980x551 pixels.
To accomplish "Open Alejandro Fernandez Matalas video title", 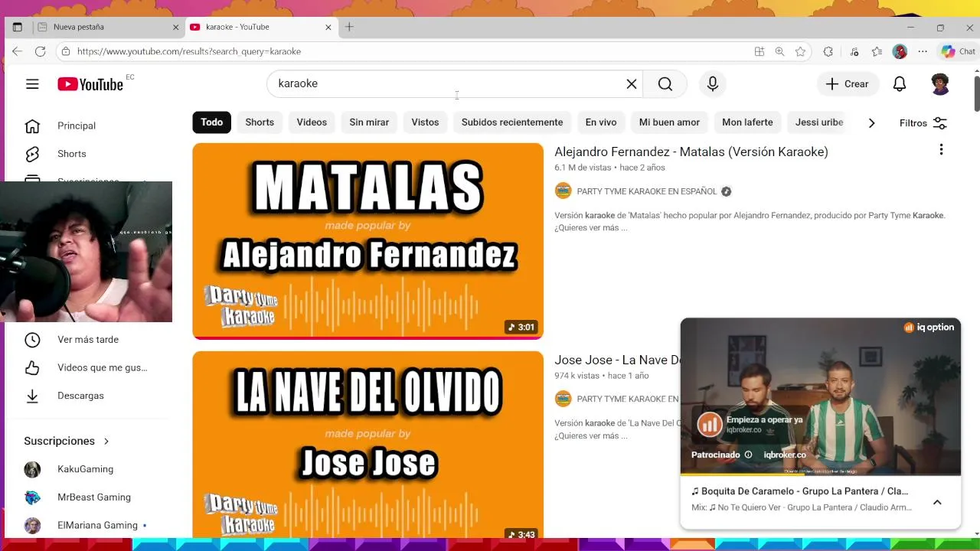I will point(691,152).
